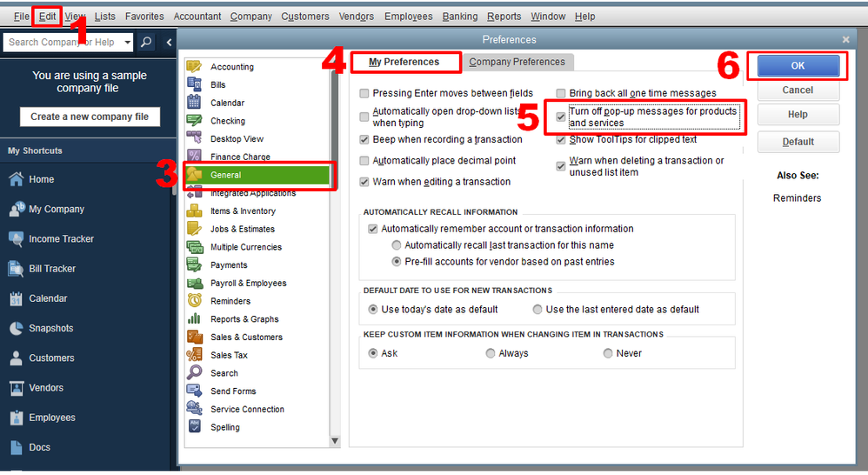868x475 pixels.
Task: Click the search magnifier button in sidebar
Action: [x=146, y=42]
